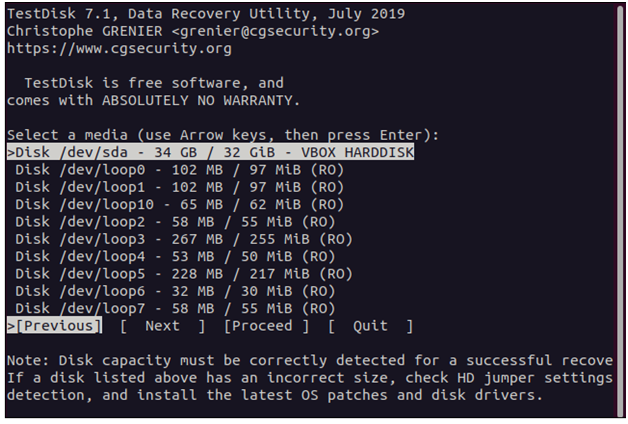Pick Disk /dev/loop5 228 MB
The height and width of the screenshot is (424, 628).
click(x=184, y=273)
